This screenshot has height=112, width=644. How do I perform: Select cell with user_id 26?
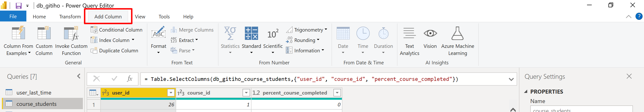pos(138,104)
